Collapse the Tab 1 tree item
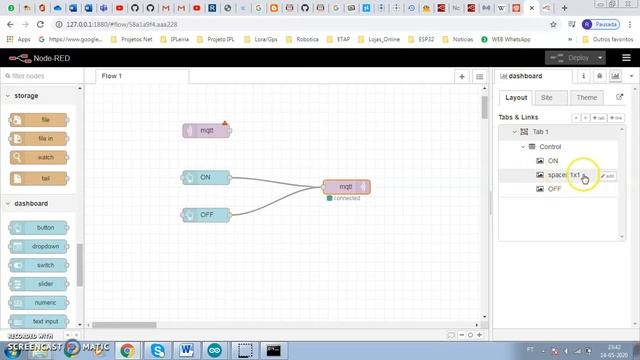Screen dimensions: 640x360 click(515, 132)
